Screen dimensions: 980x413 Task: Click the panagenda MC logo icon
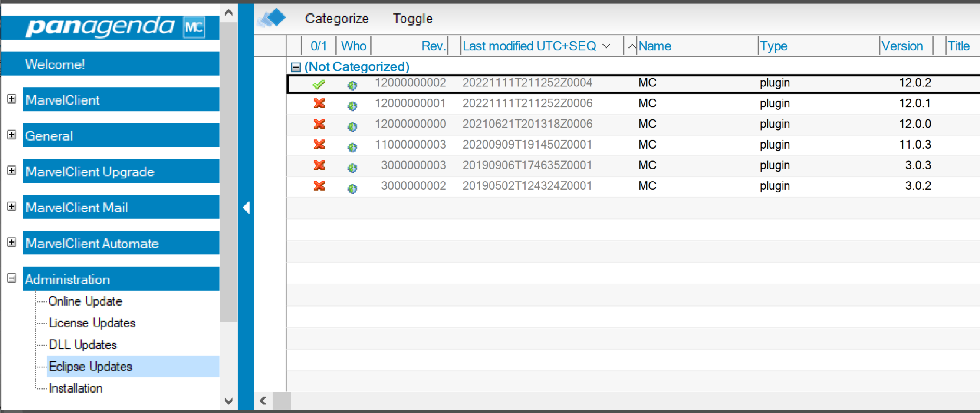tap(194, 27)
